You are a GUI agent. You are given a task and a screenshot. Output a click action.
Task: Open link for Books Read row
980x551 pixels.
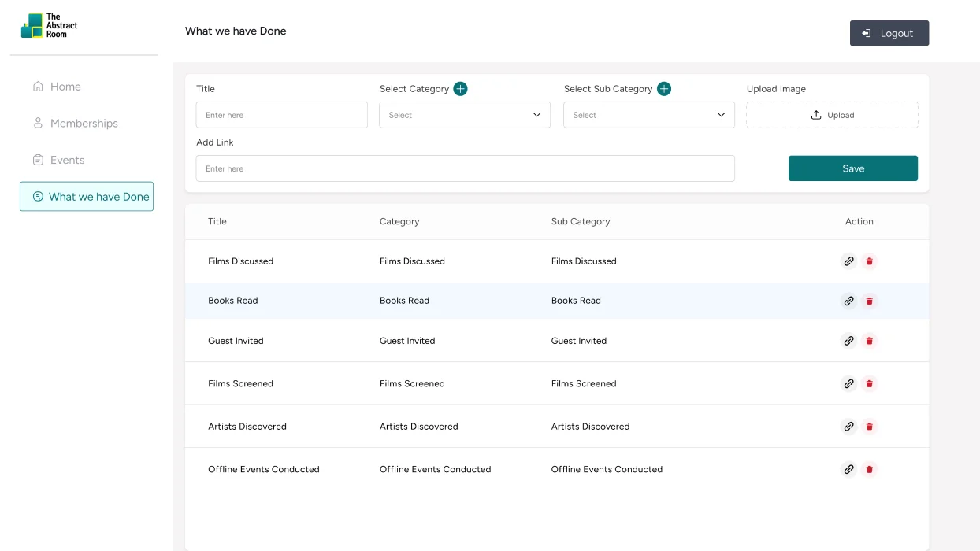pyautogui.click(x=848, y=301)
